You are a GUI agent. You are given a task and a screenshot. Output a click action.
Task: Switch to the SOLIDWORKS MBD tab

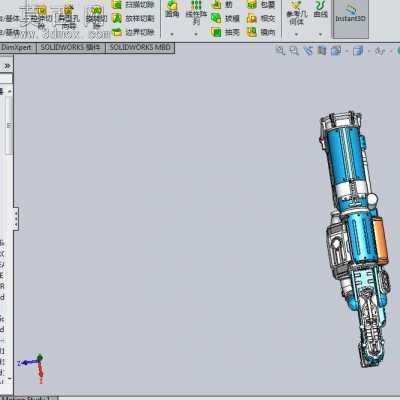[x=140, y=48]
